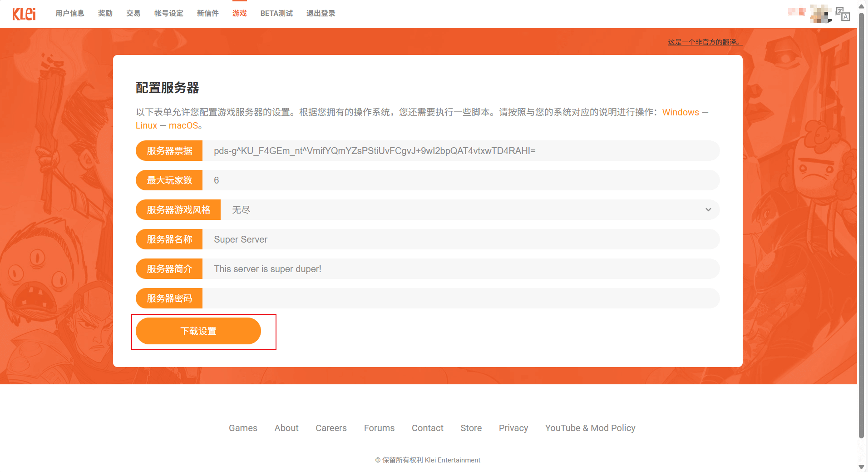This screenshot has width=868, height=472.
Task: Open the Forums footer link
Action: (379, 428)
